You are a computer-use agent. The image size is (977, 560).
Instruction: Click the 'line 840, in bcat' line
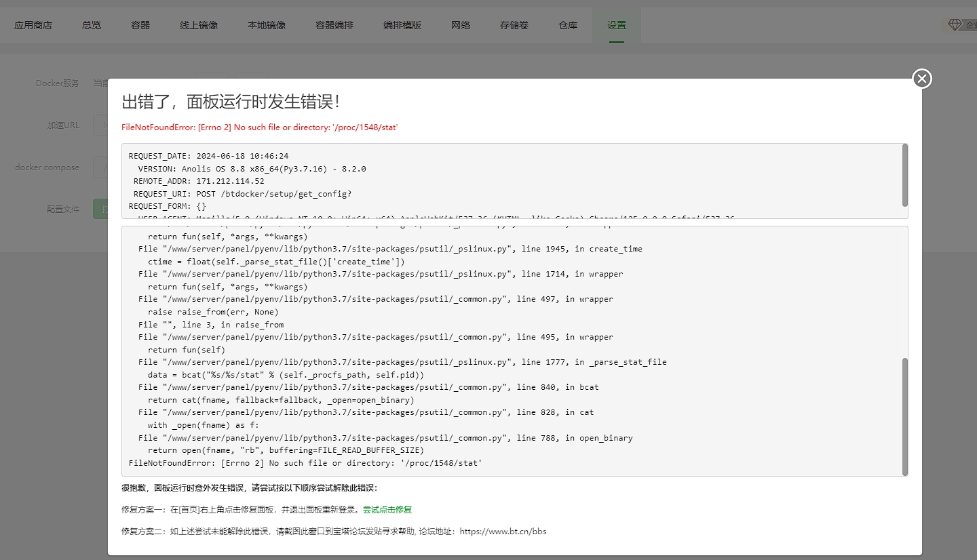click(x=368, y=387)
